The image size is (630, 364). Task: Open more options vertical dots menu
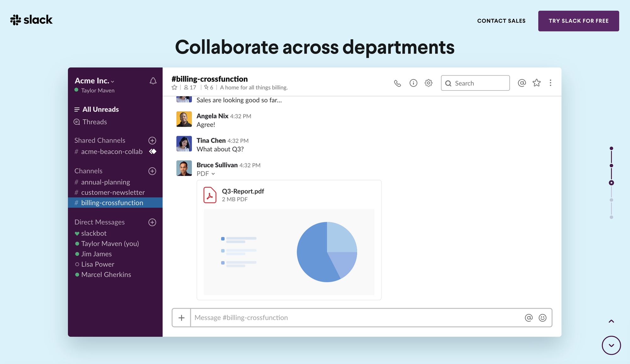pyautogui.click(x=550, y=83)
